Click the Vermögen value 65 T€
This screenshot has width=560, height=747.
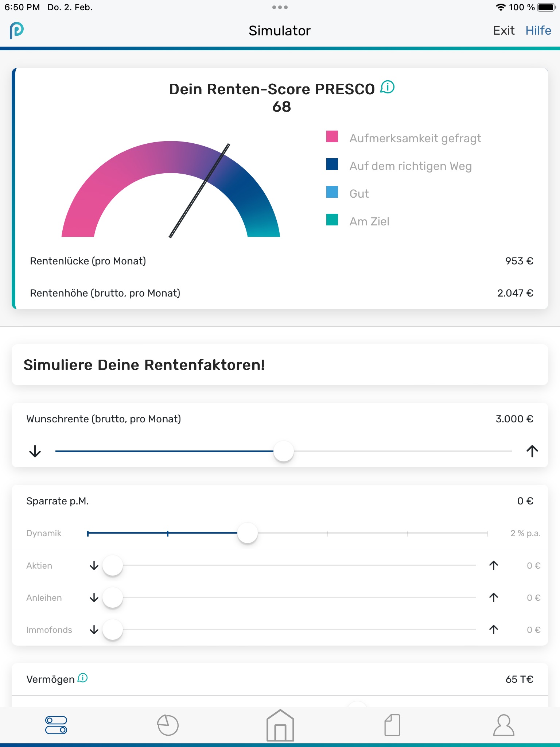click(x=519, y=679)
